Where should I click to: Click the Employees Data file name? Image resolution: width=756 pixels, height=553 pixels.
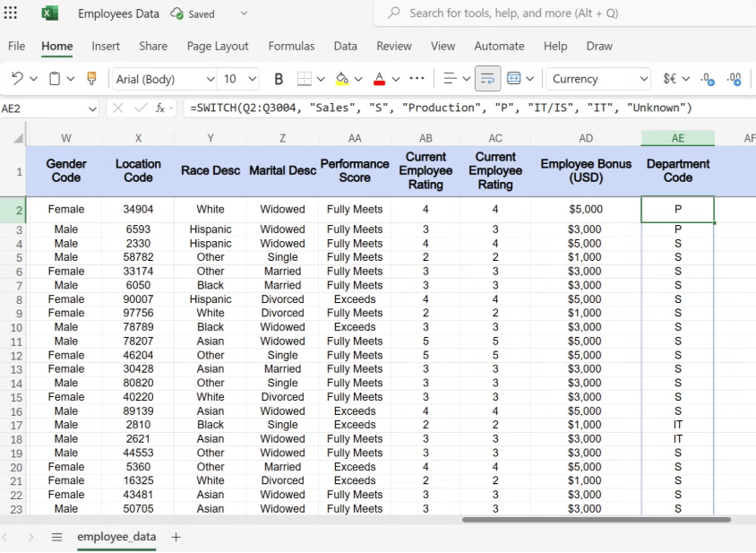118,13
